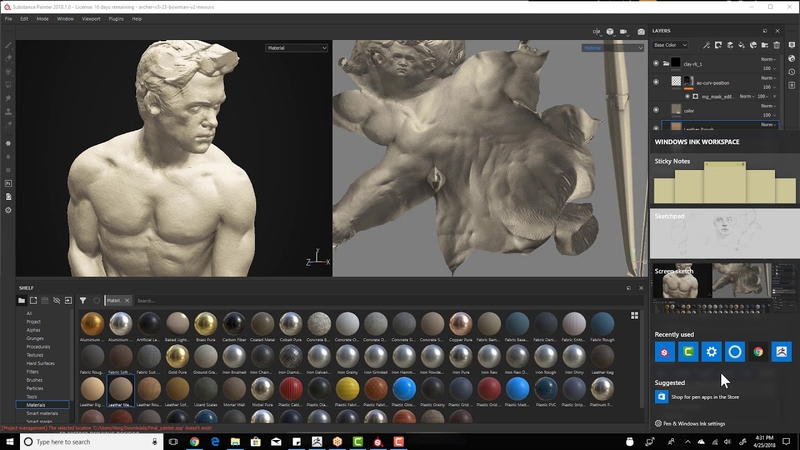Remove the Materials filter tag in shelf
800x450 pixels.
pyautogui.click(x=127, y=301)
